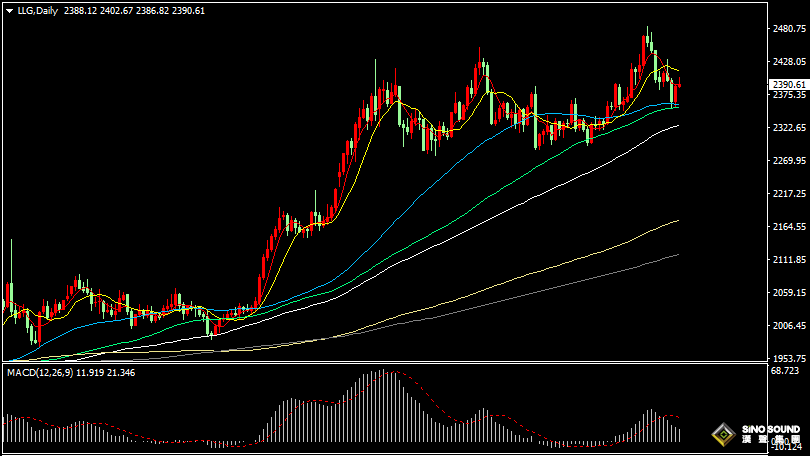Image resolution: width=810 pixels, height=456 pixels.
Task: Click the 68.723 MACD scale label
Action: [x=786, y=371]
